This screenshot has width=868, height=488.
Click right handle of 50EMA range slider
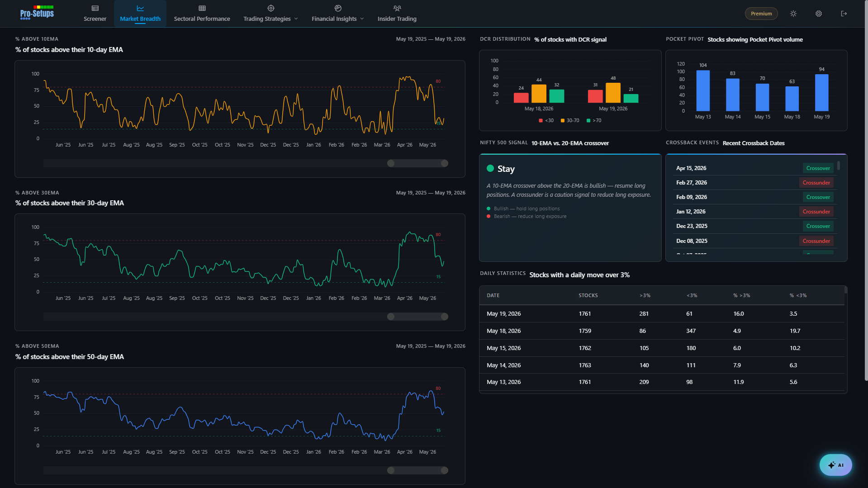tap(445, 470)
